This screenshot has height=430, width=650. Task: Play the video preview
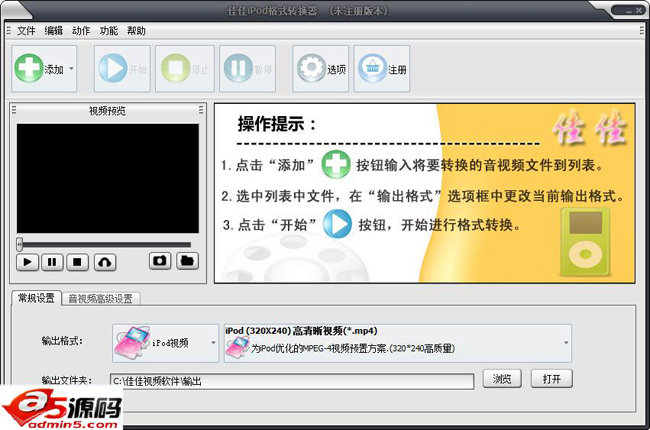coord(27,262)
